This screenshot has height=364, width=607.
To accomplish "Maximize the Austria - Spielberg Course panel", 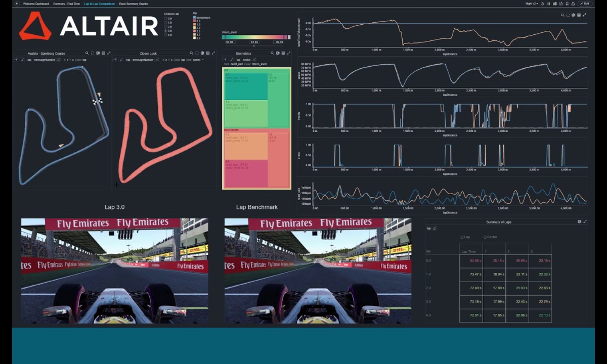I will click(109, 53).
